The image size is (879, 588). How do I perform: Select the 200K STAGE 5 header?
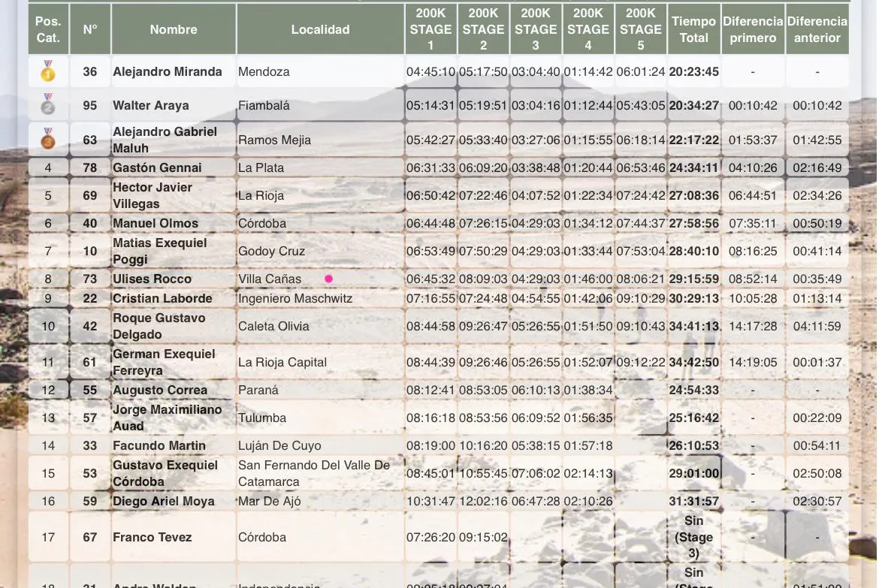[640, 29]
